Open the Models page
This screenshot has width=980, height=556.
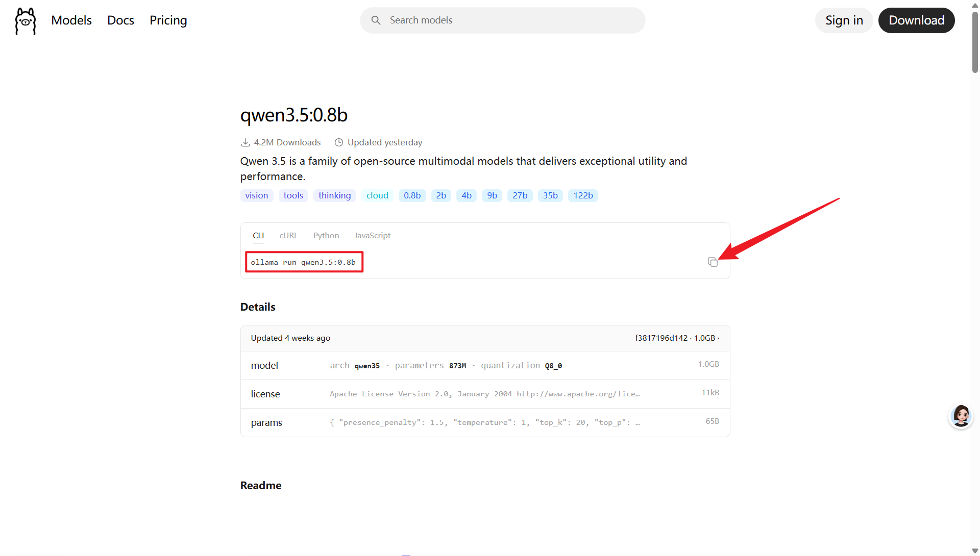tap(71, 20)
